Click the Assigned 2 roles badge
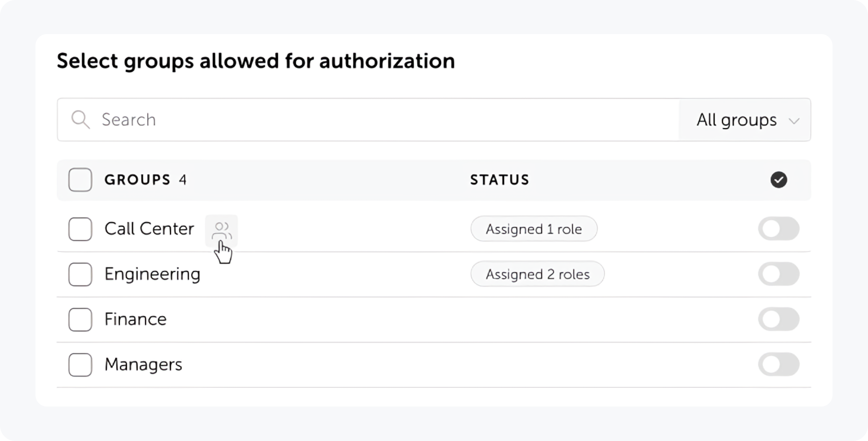The width and height of the screenshot is (868, 441). tap(537, 274)
